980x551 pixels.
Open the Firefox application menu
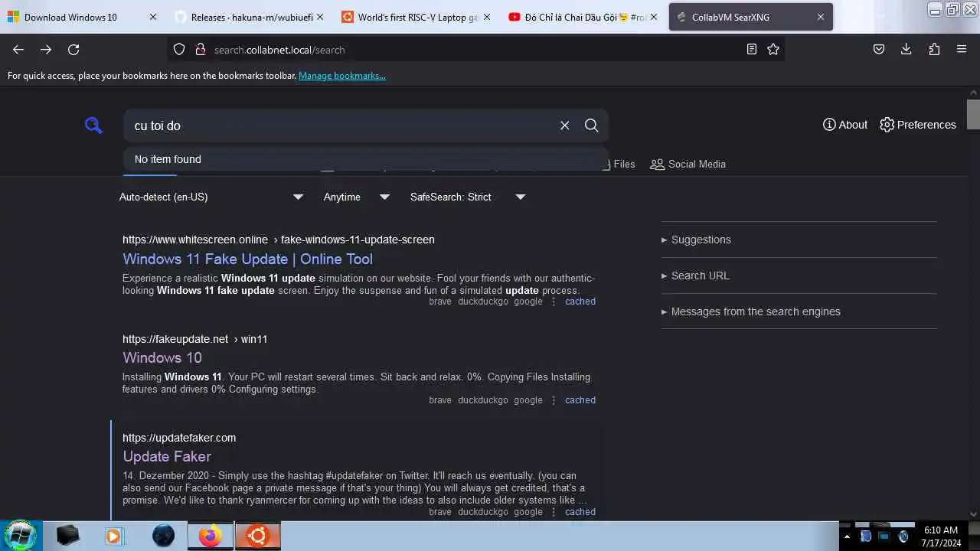[x=962, y=49]
